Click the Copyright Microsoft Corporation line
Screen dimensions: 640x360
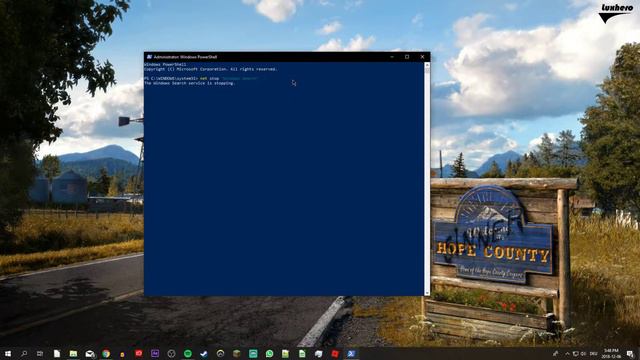(211, 69)
